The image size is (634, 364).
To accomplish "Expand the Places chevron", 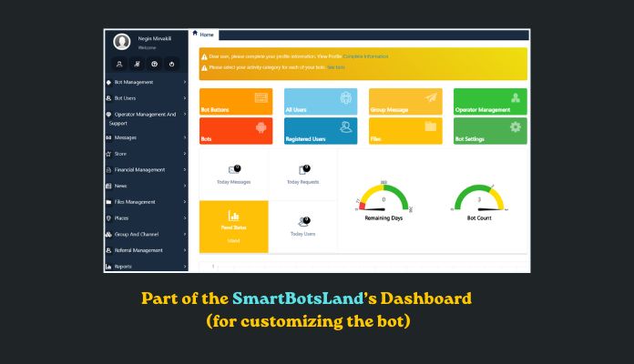I will tap(185, 218).
